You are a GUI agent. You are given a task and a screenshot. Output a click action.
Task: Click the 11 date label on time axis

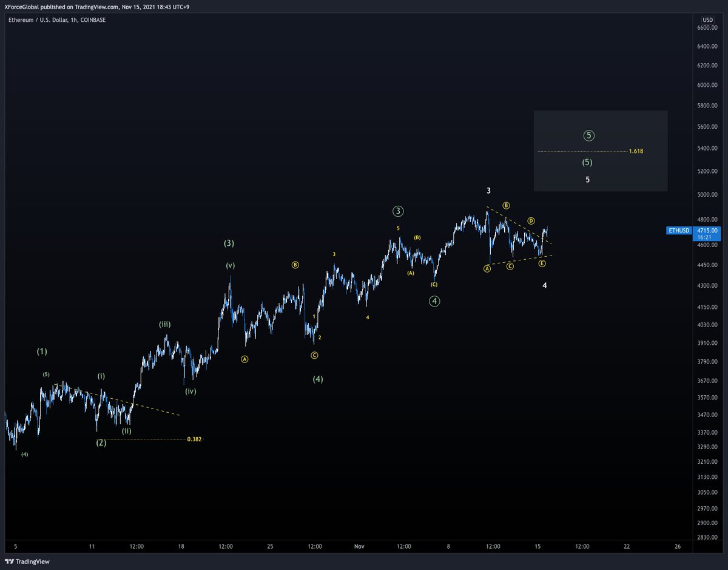[x=92, y=546]
